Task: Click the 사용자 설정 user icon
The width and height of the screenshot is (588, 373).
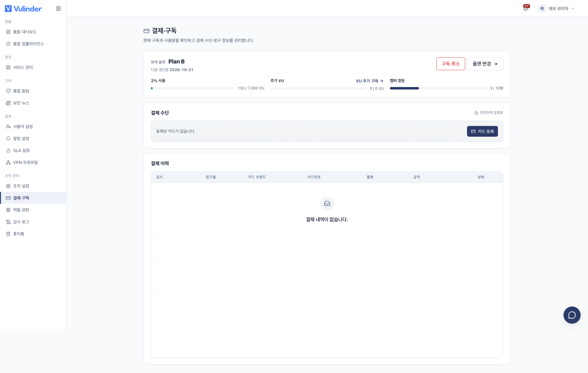Action: click(8, 127)
